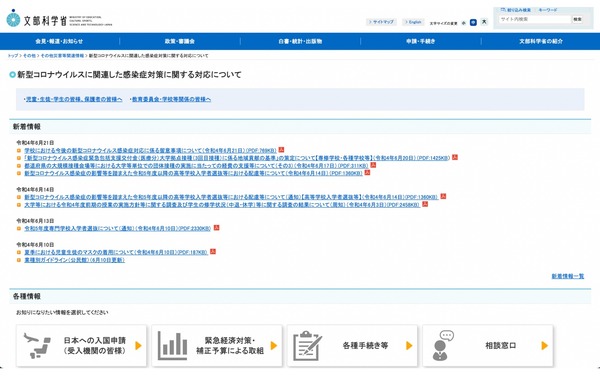600x379 pixels.
Task: Open 大学等における令和4年度前期の授業 調査 link
Action: coord(222,205)
